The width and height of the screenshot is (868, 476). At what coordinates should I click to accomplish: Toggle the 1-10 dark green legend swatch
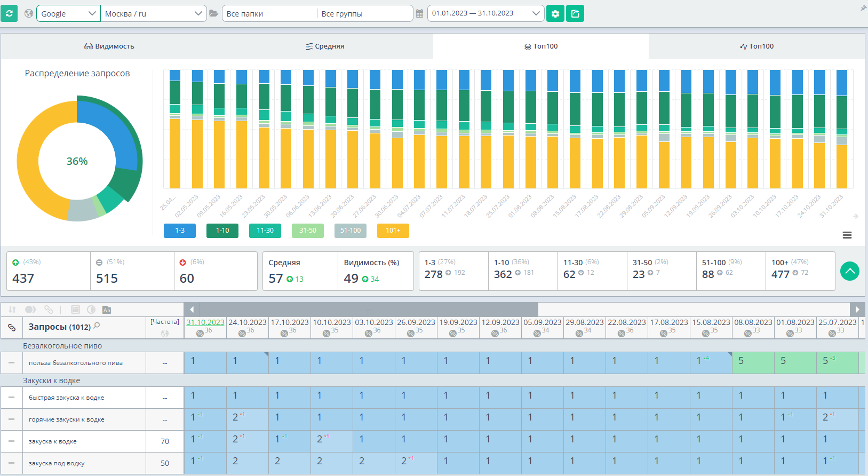click(222, 231)
